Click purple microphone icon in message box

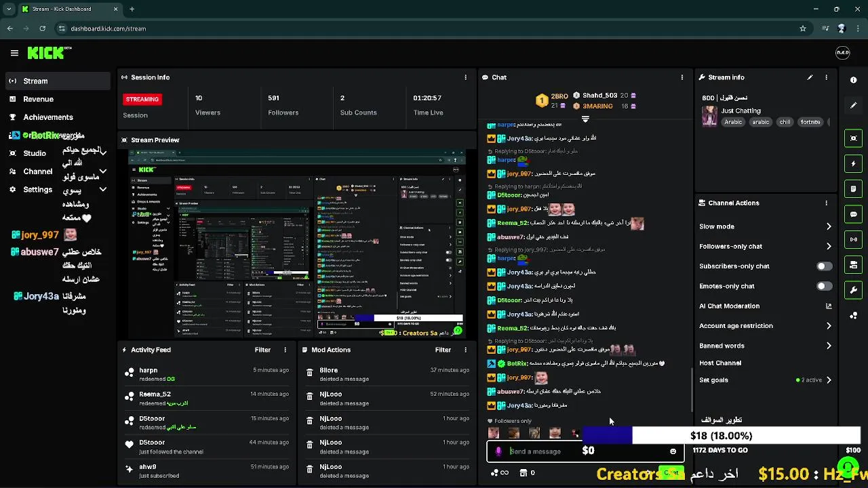click(x=498, y=451)
